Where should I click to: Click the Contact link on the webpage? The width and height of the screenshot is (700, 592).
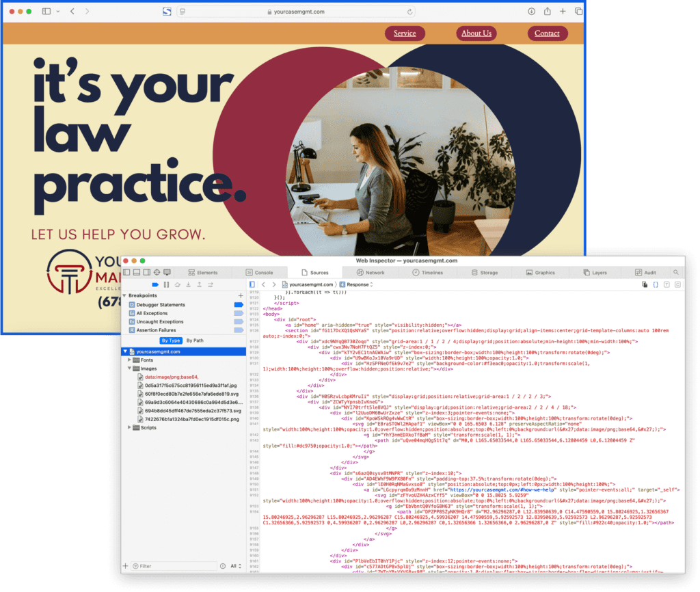coord(547,33)
